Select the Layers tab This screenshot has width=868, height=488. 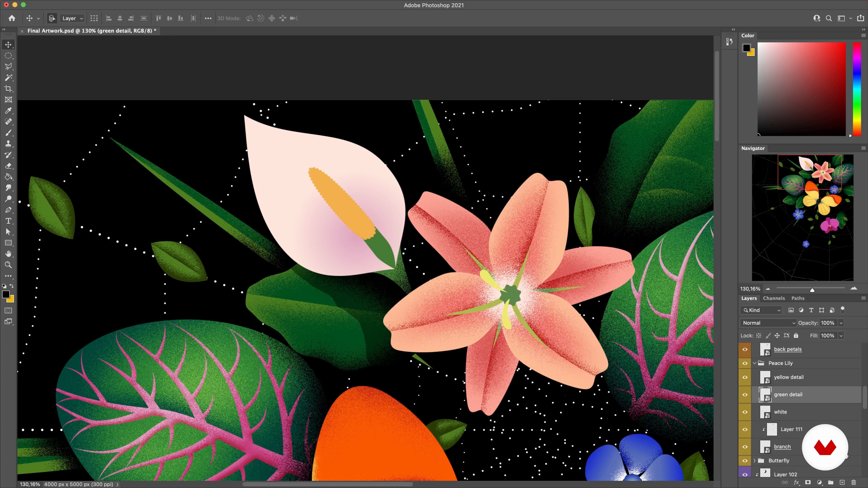(x=749, y=298)
